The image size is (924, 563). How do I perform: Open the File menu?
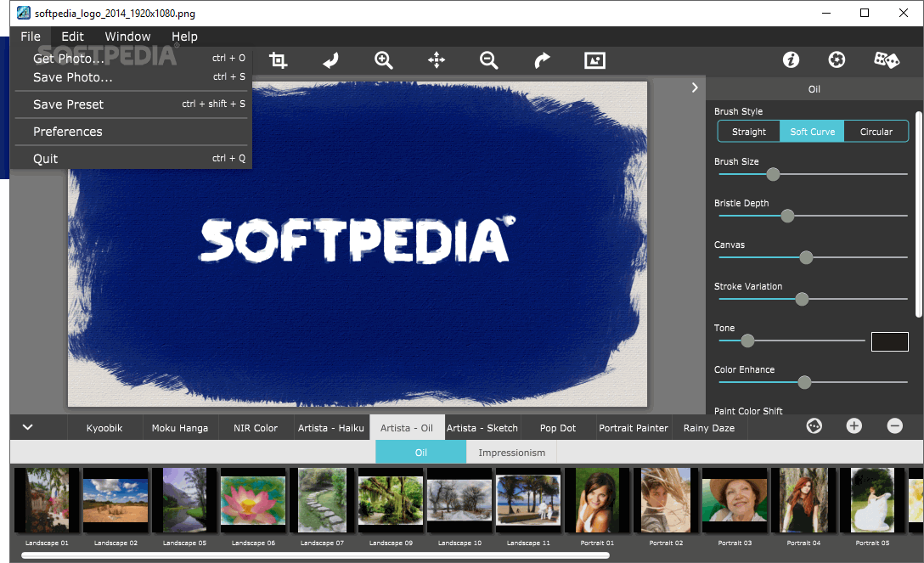tap(31, 37)
